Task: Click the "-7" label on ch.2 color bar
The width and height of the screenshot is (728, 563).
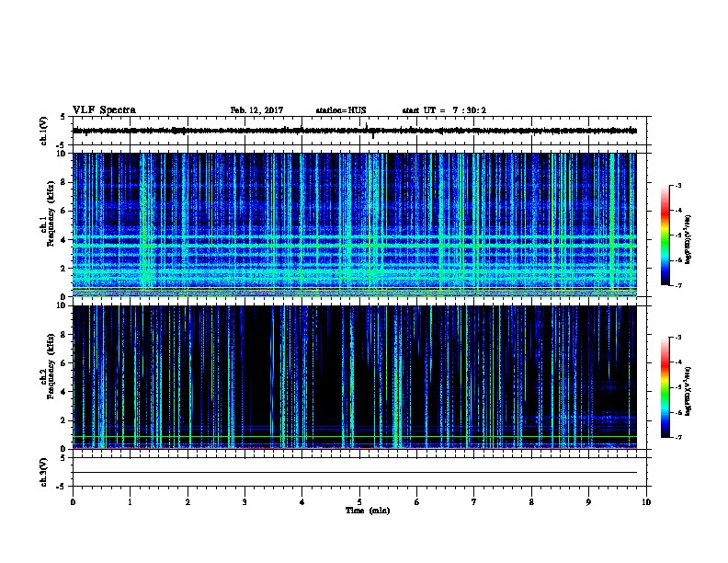Action: pyautogui.click(x=678, y=437)
